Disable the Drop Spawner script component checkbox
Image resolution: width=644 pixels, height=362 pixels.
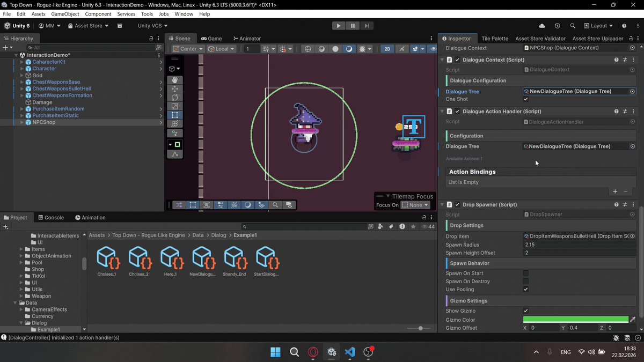[457, 205]
